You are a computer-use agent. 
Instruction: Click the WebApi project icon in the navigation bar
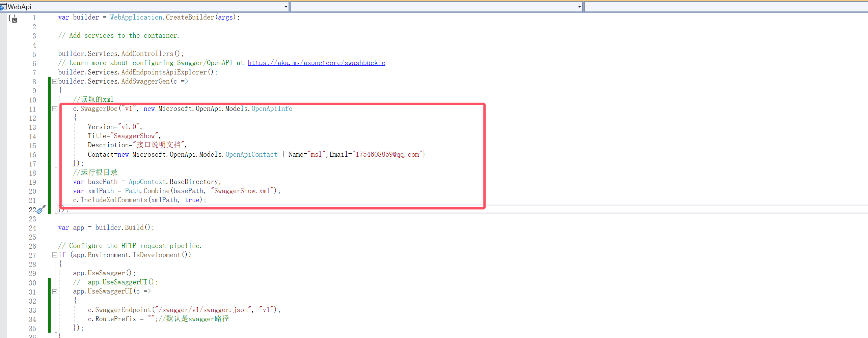pyautogui.click(x=3, y=7)
